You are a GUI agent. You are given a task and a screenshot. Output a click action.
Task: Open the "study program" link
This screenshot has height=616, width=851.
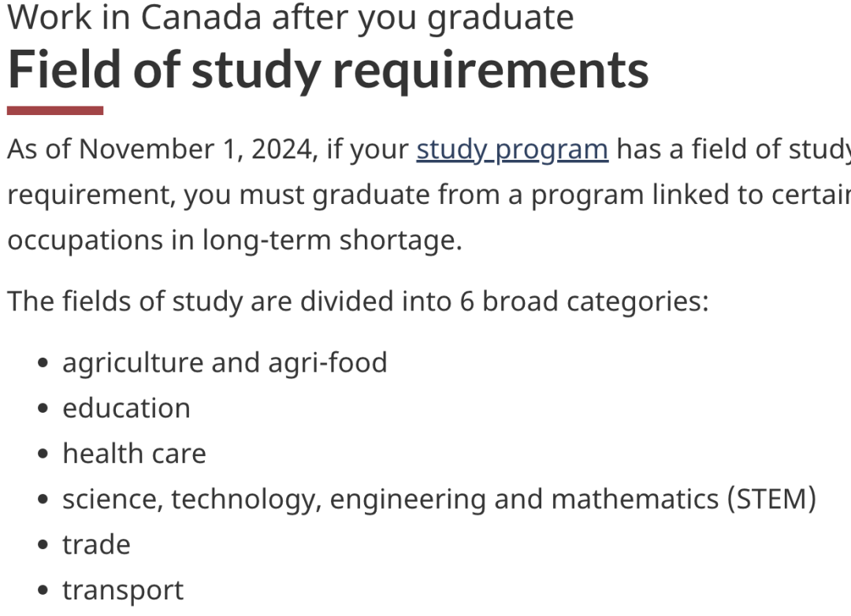tap(512, 149)
